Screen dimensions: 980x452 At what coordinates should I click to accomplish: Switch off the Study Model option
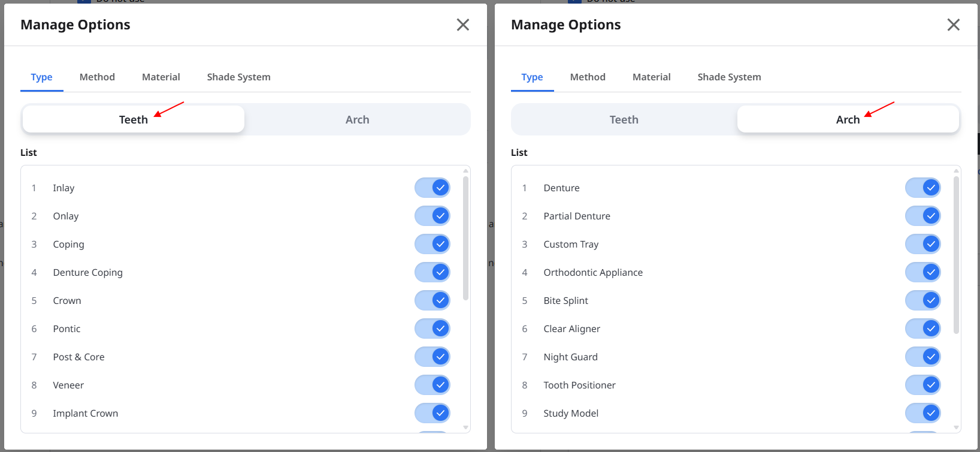coord(923,413)
